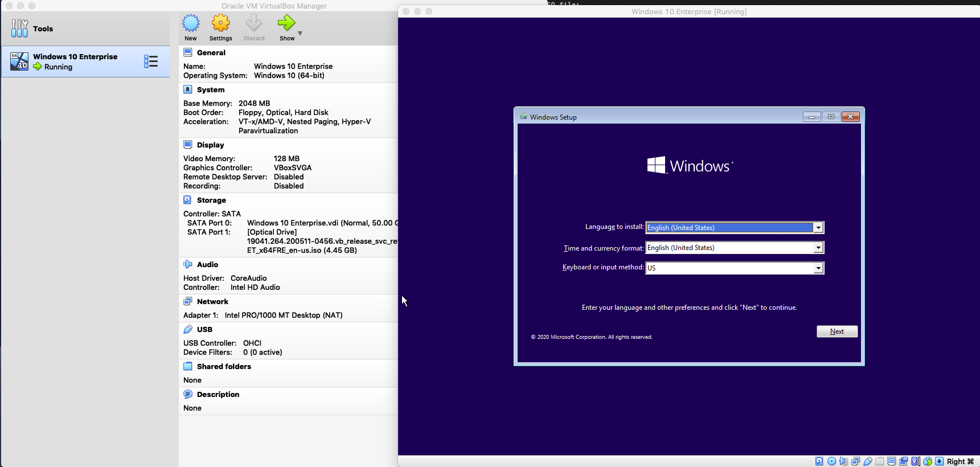Open the Tools section in sidebar
Viewport: 980px width, 467px height.
[43, 28]
